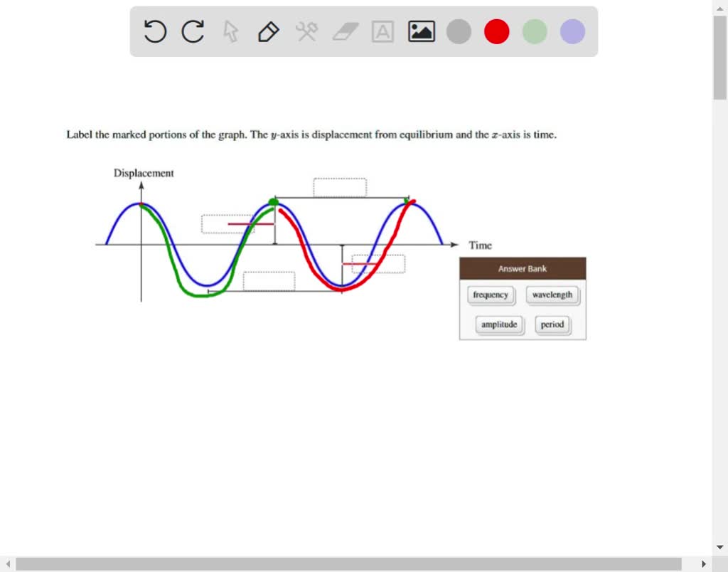Viewport: 728px width, 572px height.
Task: Select 'period' from the Answer Bank
Action: (552, 324)
